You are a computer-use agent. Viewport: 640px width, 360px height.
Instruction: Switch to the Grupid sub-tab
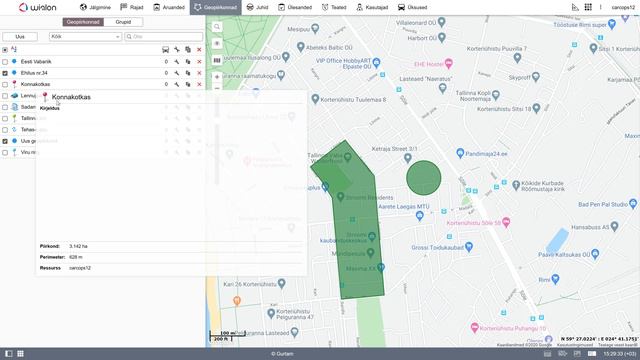point(123,22)
